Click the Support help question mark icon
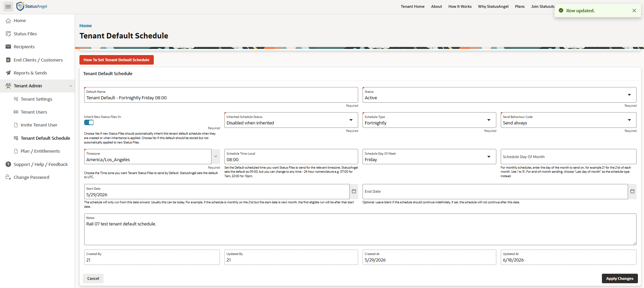The image size is (644, 288). pos(8,164)
